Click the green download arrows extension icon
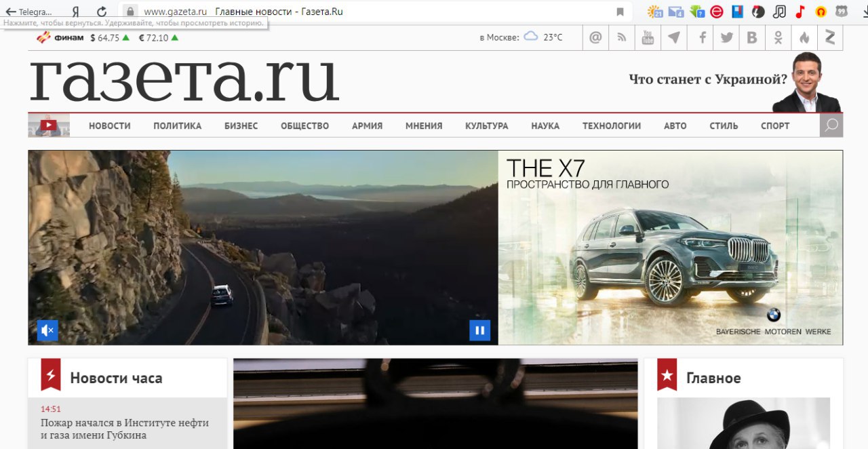868x449 pixels. (697, 12)
